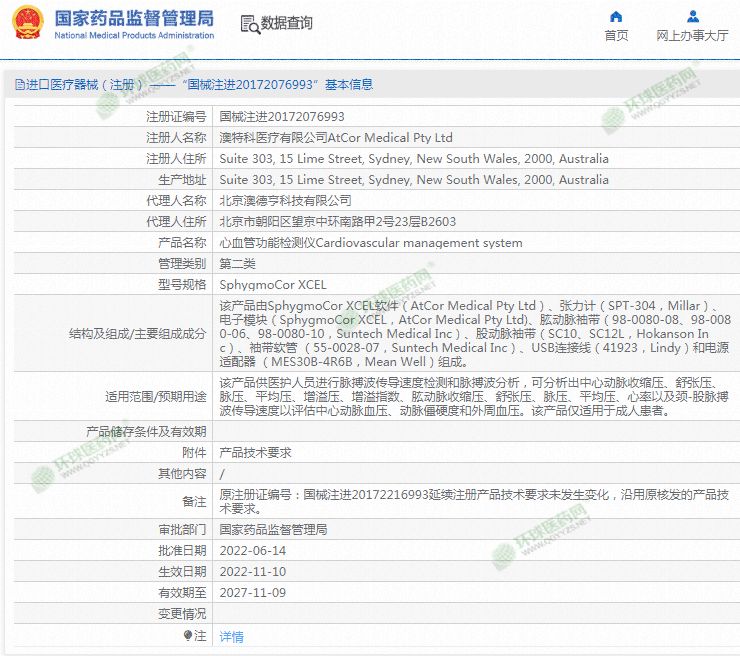The height and width of the screenshot is (656, 740).
Task: Click the lightbulb icon beside 注
Action: click(x=187, y=635)
